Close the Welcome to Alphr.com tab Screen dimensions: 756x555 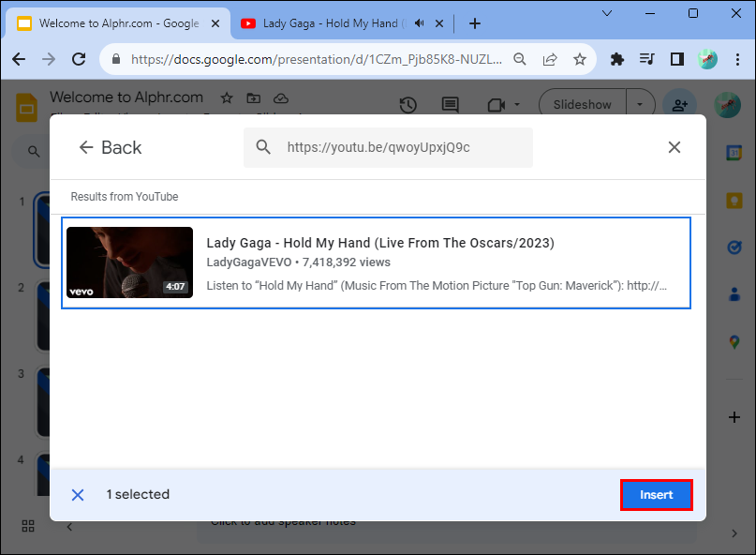pos(215,23)
